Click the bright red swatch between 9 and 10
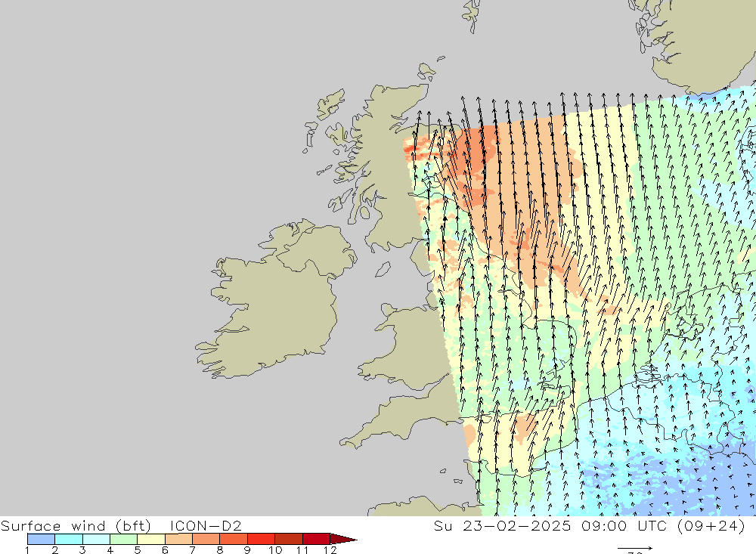The width and height of the screenshot is (756, 554). coord(261,539)
